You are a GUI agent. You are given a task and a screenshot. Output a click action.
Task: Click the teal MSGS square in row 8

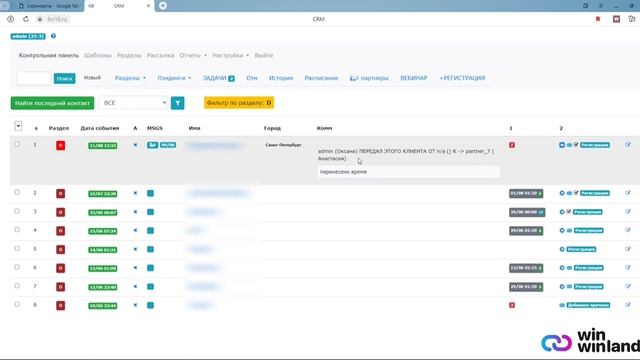(151, 305)
